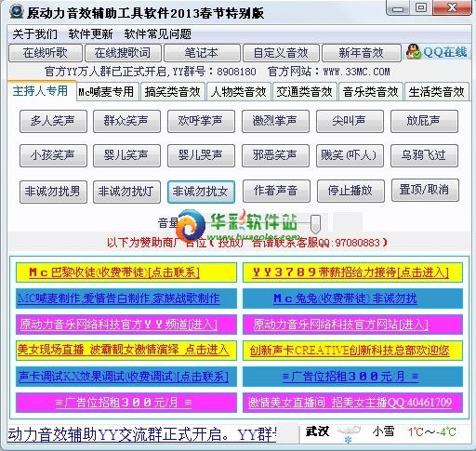Open the 关于我们 menu
The image size is (476, 451).
point(34,33)
